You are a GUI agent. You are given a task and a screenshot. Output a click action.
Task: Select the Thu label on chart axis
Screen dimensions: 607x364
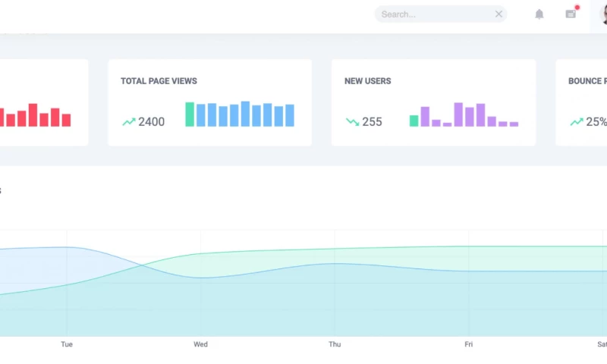335,344
